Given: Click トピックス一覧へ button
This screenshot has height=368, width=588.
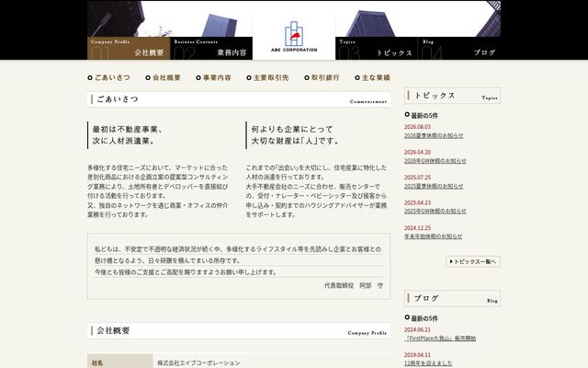Looking at the screenshot, I should tap(473, 261).
